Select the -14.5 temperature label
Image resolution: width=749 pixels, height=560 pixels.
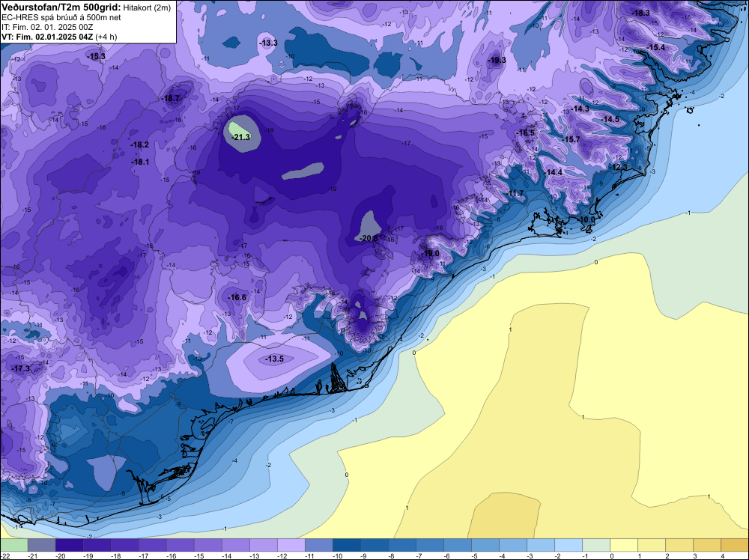tap(610, 119)
